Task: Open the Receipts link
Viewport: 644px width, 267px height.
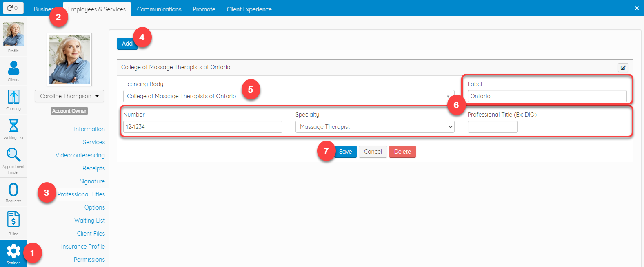Action: click(x=93, y=168)
